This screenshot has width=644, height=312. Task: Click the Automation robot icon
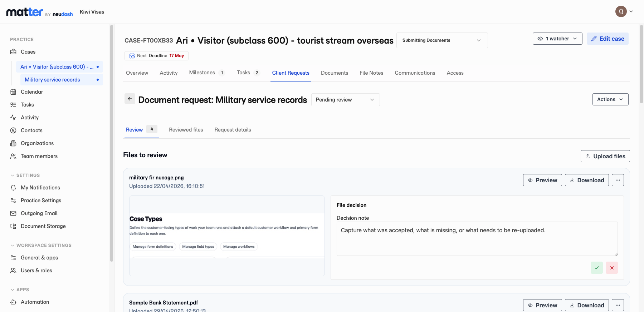(13, 302)
